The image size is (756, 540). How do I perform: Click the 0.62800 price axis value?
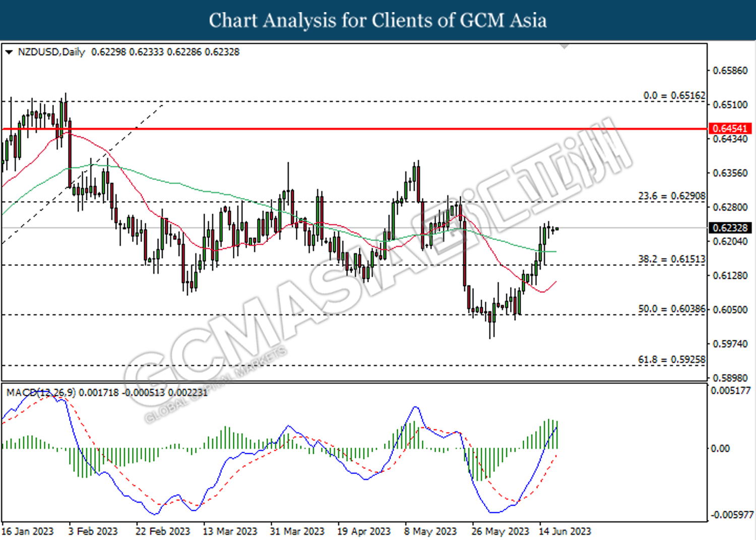730,207
